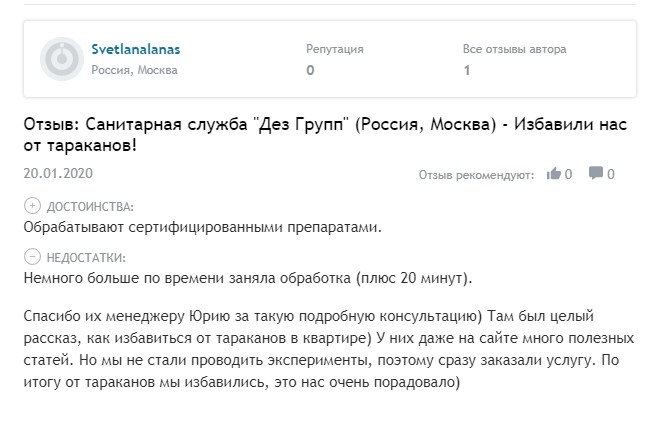This screenshot has width=650, height=428.
Task: Click the comments speech bubble icon
Action: click(x=596, y=174)
